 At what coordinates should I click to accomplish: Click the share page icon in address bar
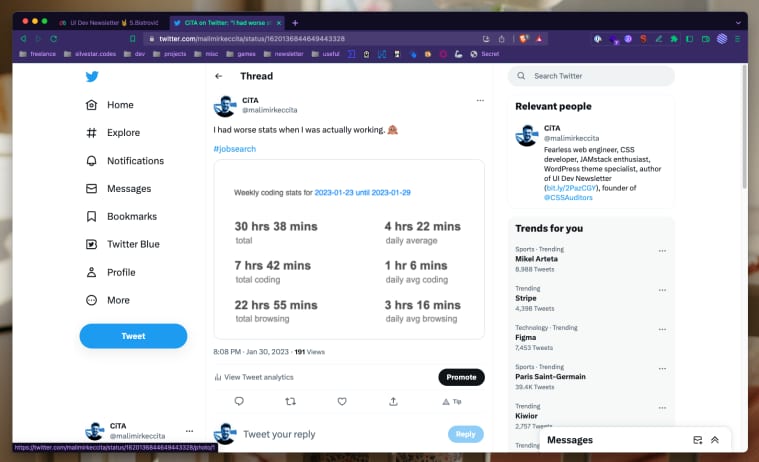(501, 39)
